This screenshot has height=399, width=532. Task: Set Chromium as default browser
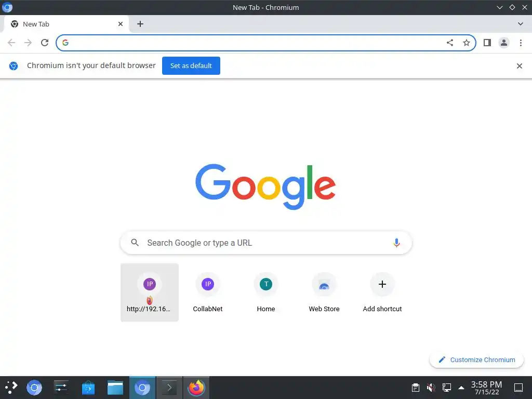191,66
